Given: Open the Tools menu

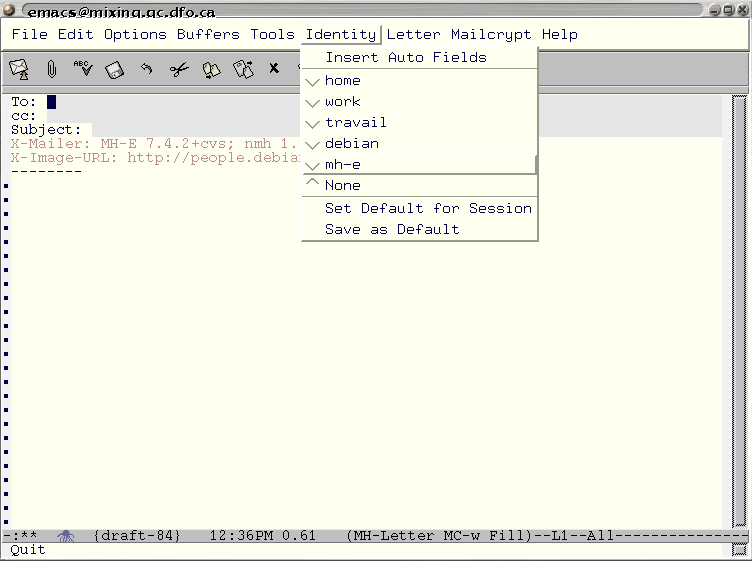Looking at the screenshot, I should 272,35.
